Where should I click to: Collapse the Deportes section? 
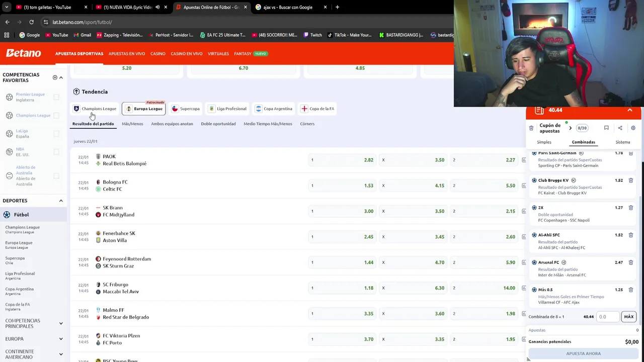coord(61,201)
